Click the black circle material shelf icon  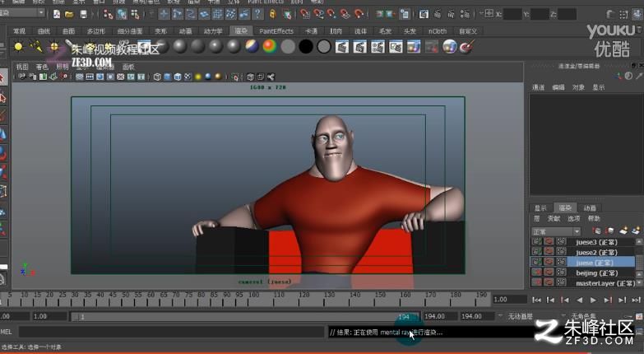tap(306, 47)
